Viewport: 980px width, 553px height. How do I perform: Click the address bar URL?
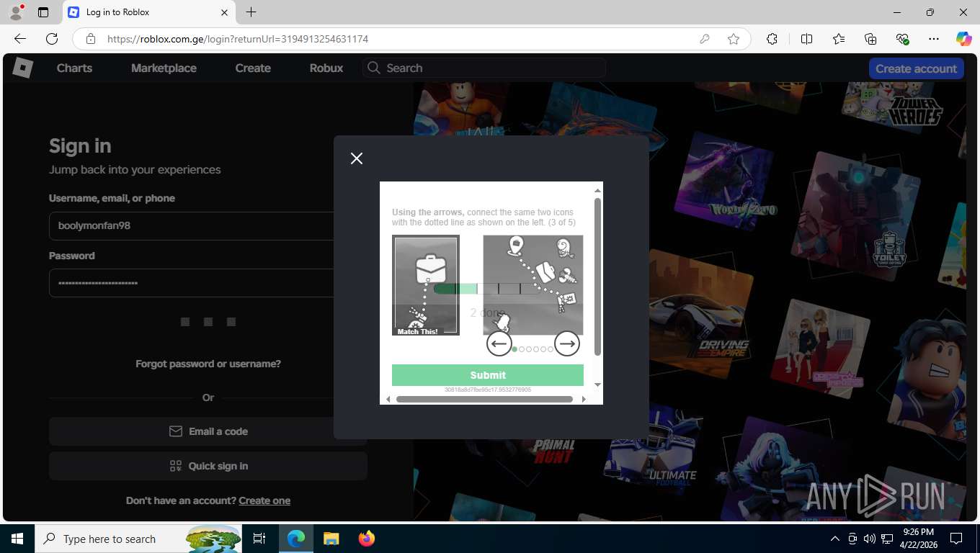pos(238,39)
